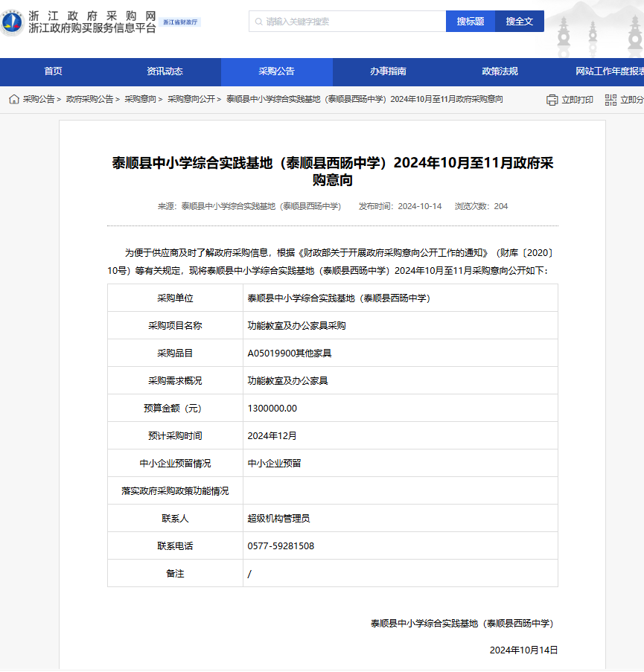This screenshot has height=672, width=644.
Task: Click the current page breadcrumb title
Action: [x=365, y=100]
